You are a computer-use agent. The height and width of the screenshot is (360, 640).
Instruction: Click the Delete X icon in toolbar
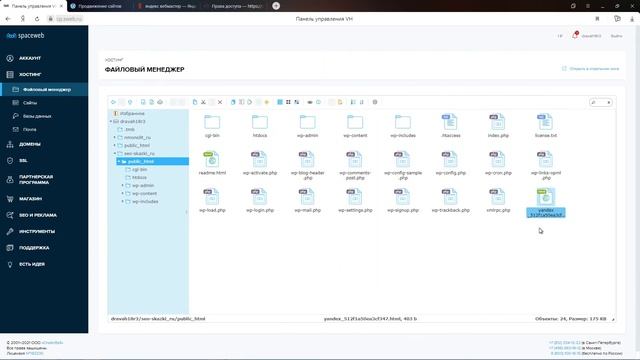(220, 102)
